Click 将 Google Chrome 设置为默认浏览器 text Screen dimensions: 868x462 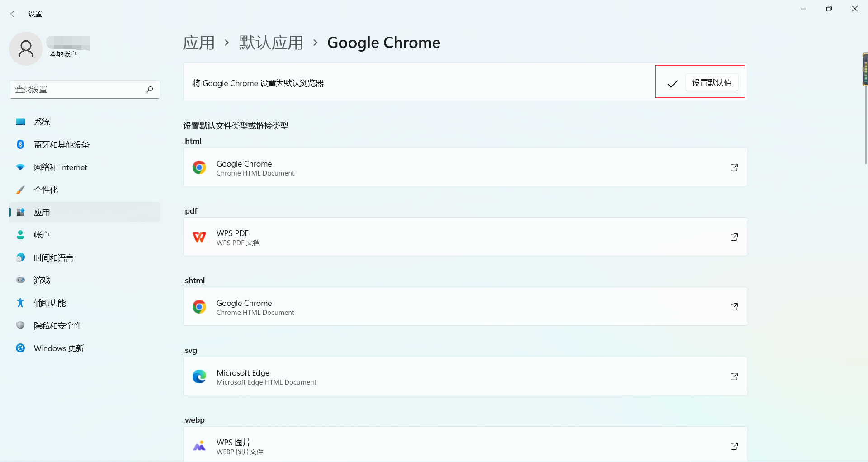[258, 83]
